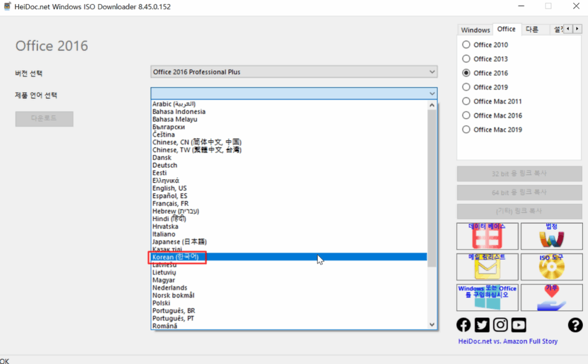Click the language list scroll down arrow

432,324
